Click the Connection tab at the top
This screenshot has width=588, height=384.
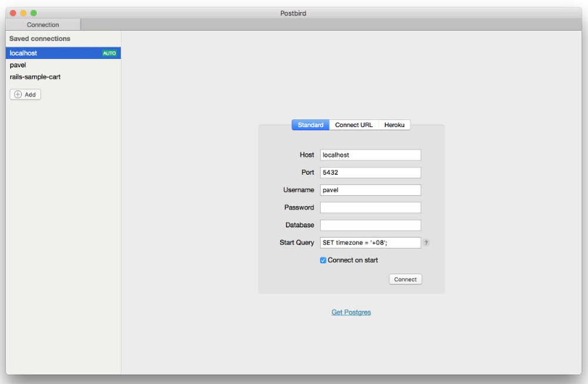[42, 24]
